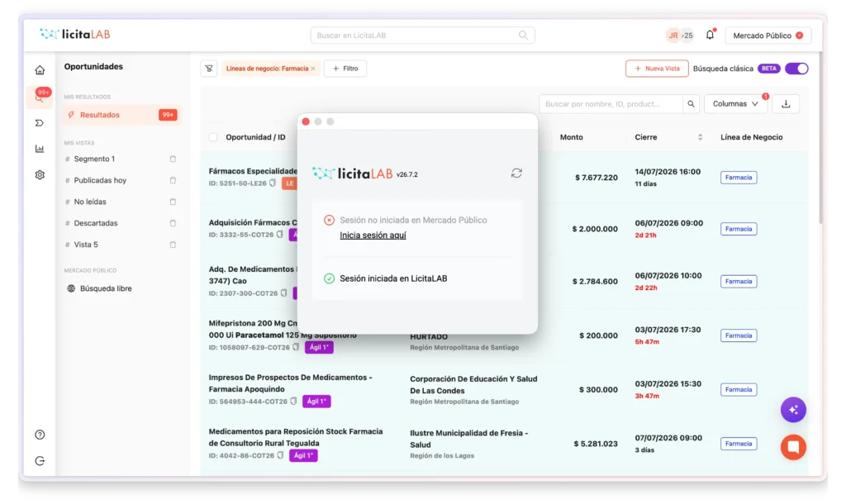Screen dimensions: 846x504
Task: Open the tag-shaped icon in the sidebar
Action: point(40,123)
